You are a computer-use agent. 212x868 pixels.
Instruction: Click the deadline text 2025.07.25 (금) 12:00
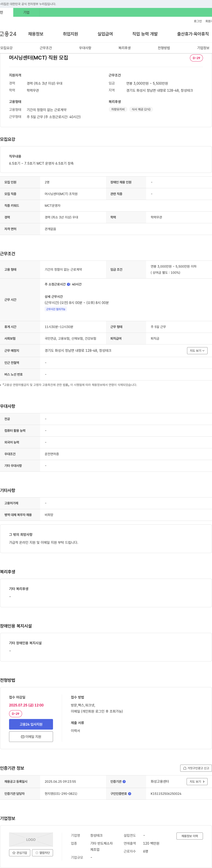pos(26,705)
